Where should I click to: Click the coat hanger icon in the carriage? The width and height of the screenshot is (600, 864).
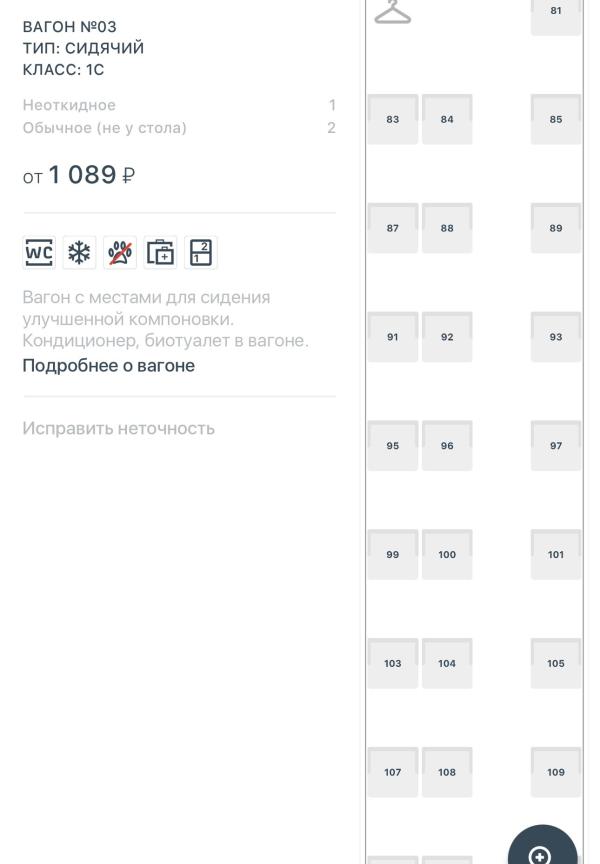coord(392,12)
